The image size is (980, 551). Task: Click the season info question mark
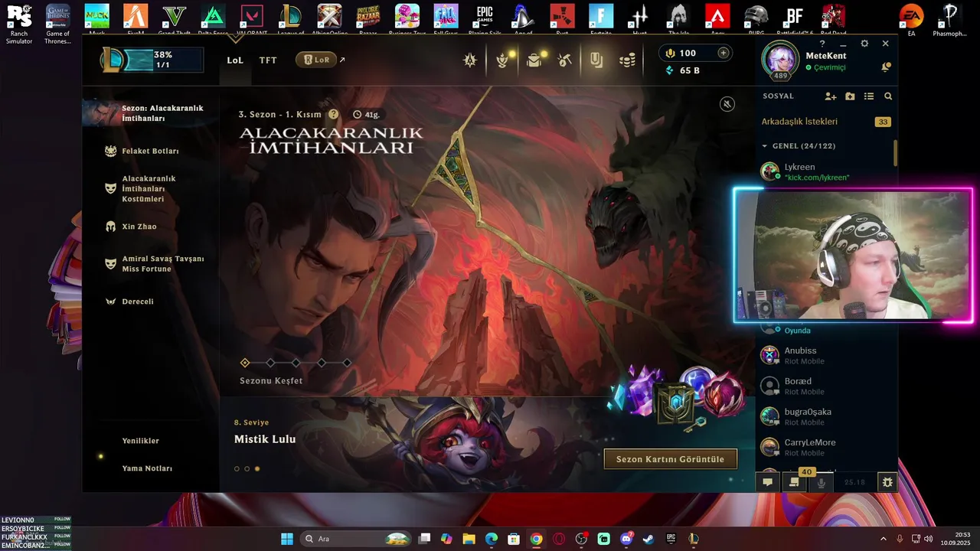[333, 114]
